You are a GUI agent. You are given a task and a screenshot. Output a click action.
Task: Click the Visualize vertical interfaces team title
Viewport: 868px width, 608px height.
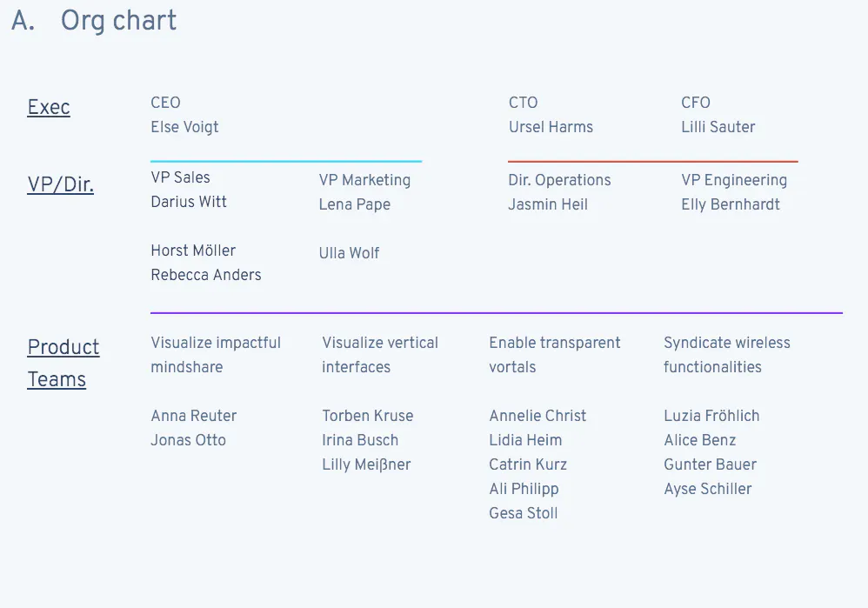(380, 355)
